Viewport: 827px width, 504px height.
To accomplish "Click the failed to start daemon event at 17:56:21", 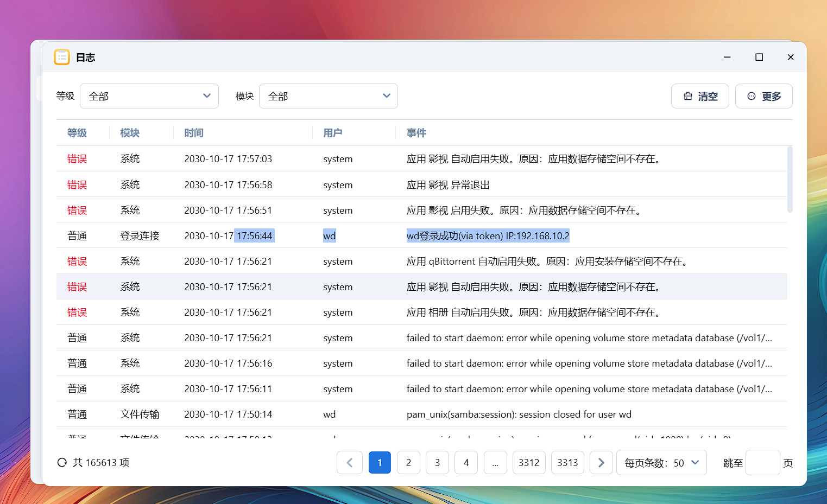I will (x=589, y=337).
